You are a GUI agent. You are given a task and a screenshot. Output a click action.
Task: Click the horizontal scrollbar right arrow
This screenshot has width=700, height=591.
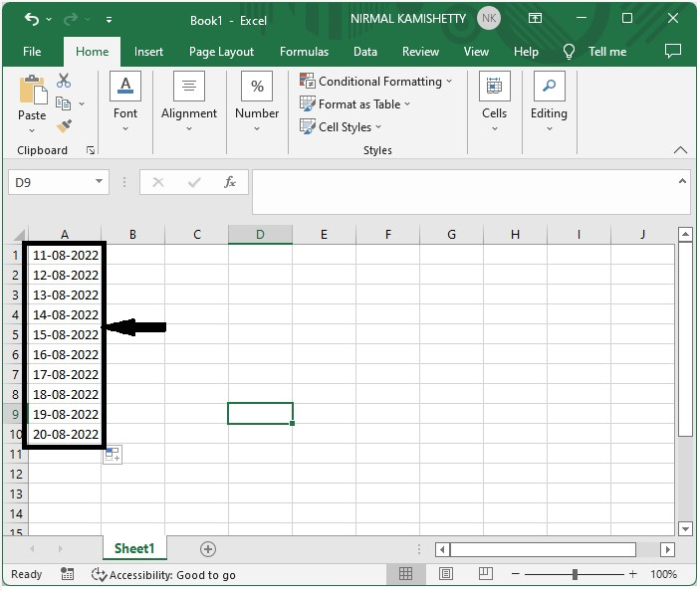click(667, 549)
